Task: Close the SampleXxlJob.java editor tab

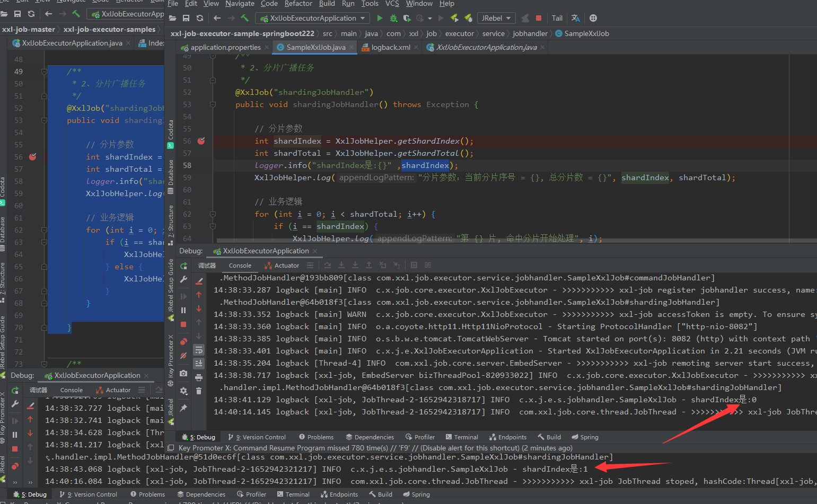Action: point(352,47)
